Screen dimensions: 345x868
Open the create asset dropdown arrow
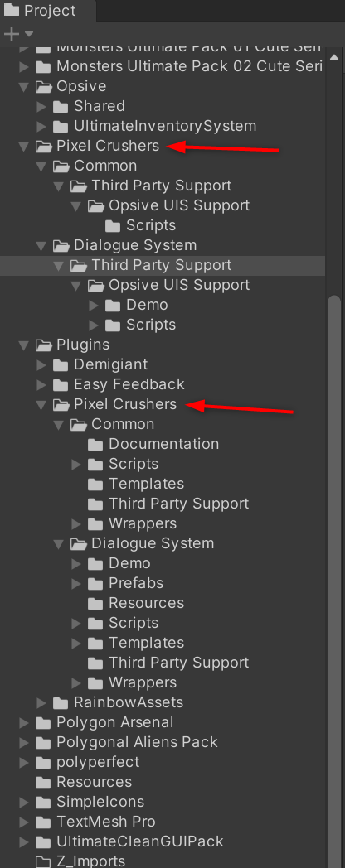point(29,34)
